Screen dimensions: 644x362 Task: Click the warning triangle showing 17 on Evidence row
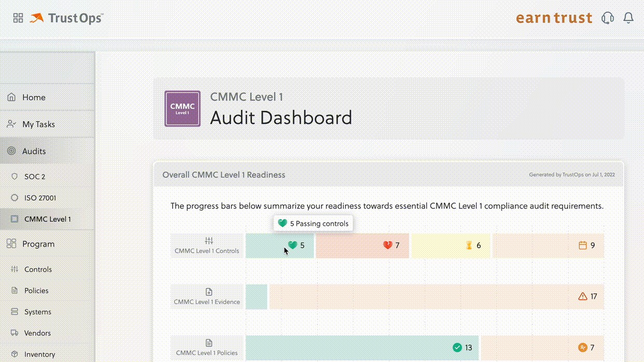tap(582, 296)
